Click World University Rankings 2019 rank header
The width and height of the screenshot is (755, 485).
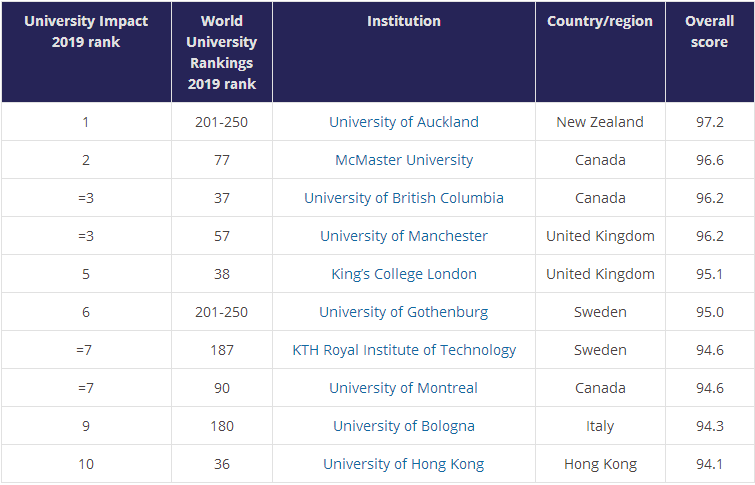[221, 52]
